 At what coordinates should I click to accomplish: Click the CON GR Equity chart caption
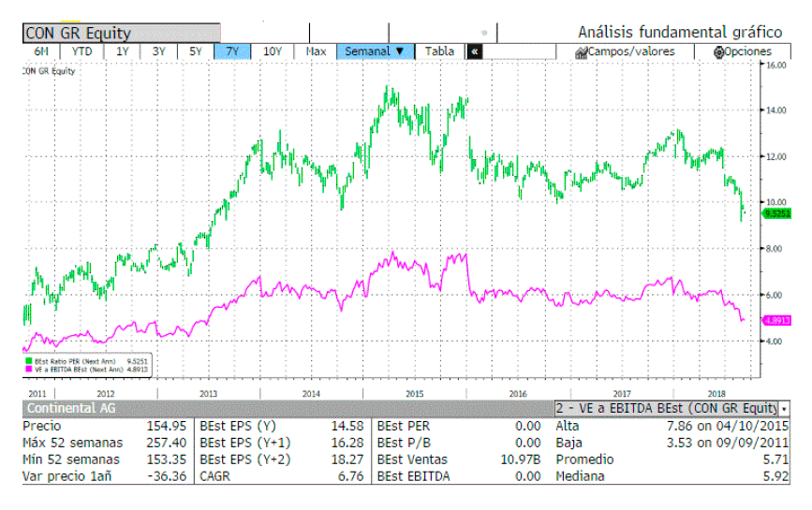50,71
